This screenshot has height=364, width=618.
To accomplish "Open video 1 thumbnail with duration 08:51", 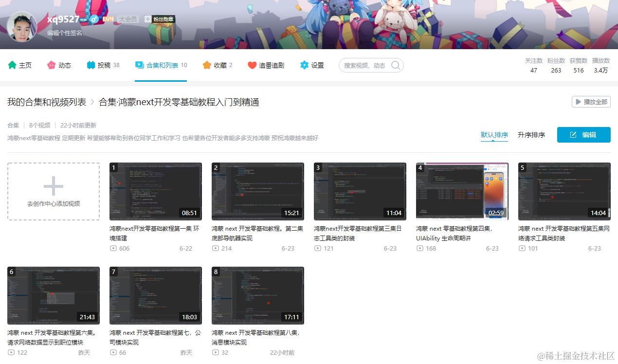I will pos(156,191).
